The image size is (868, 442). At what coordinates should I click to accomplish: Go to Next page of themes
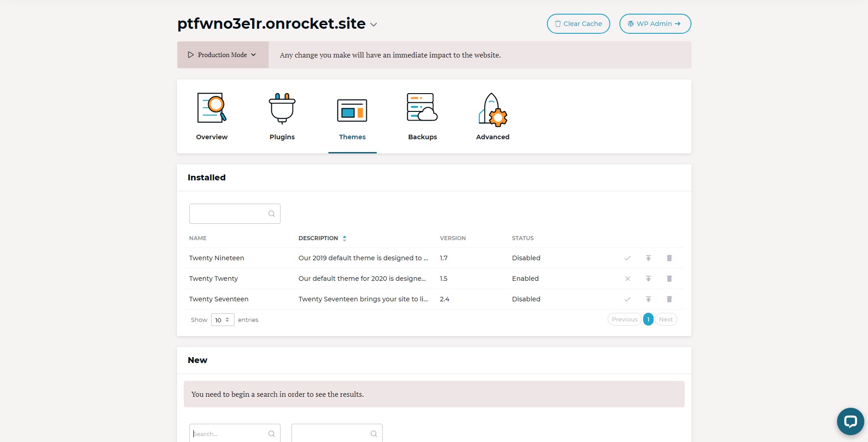[x=666, y=319]
